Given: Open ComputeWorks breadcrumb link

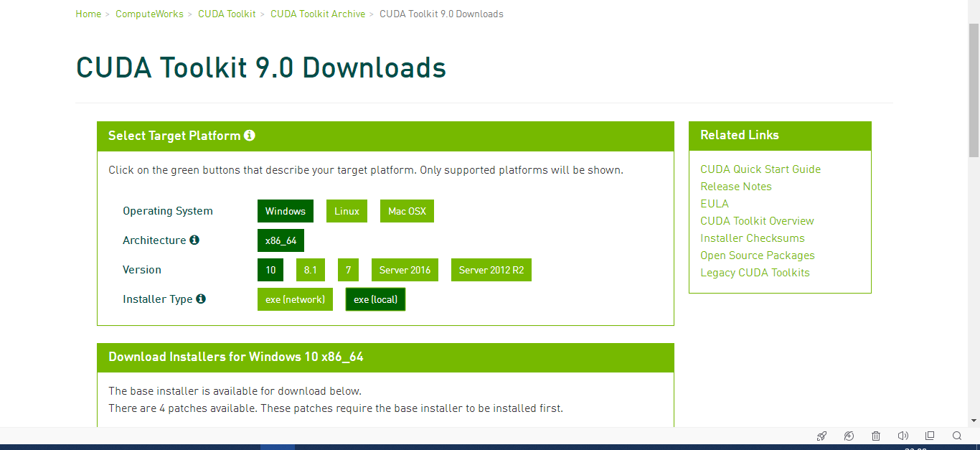Looking at the screenshot, I should click(x=149, y=14).
